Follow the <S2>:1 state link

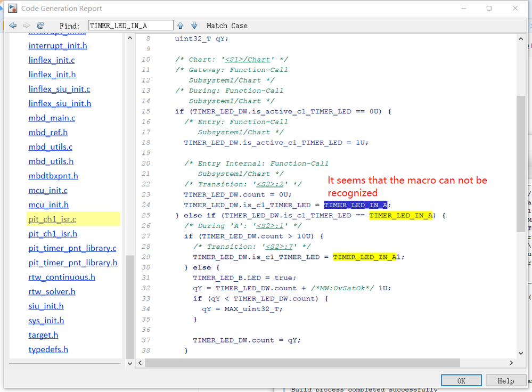pyautogui.click(x=270, y=226)
